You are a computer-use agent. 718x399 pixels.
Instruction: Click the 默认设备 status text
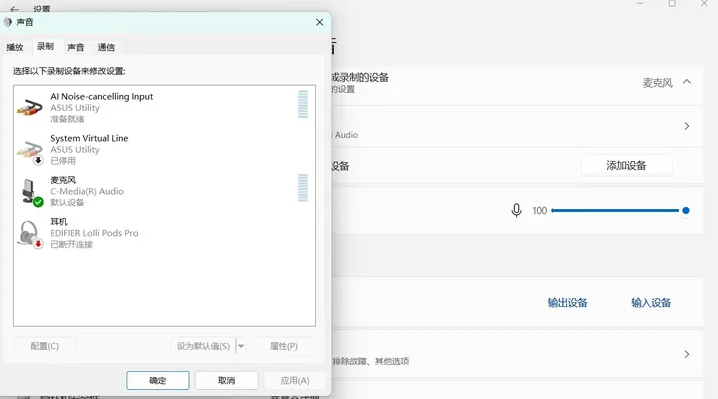tap(67, 202)
